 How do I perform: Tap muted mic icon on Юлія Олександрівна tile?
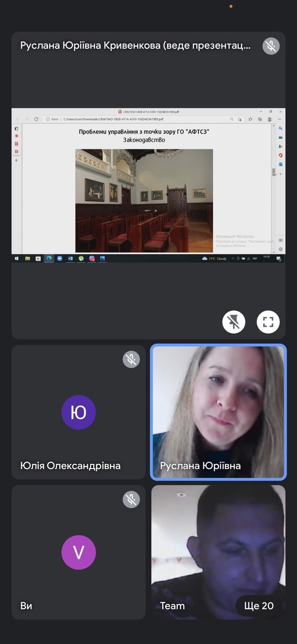131,359
